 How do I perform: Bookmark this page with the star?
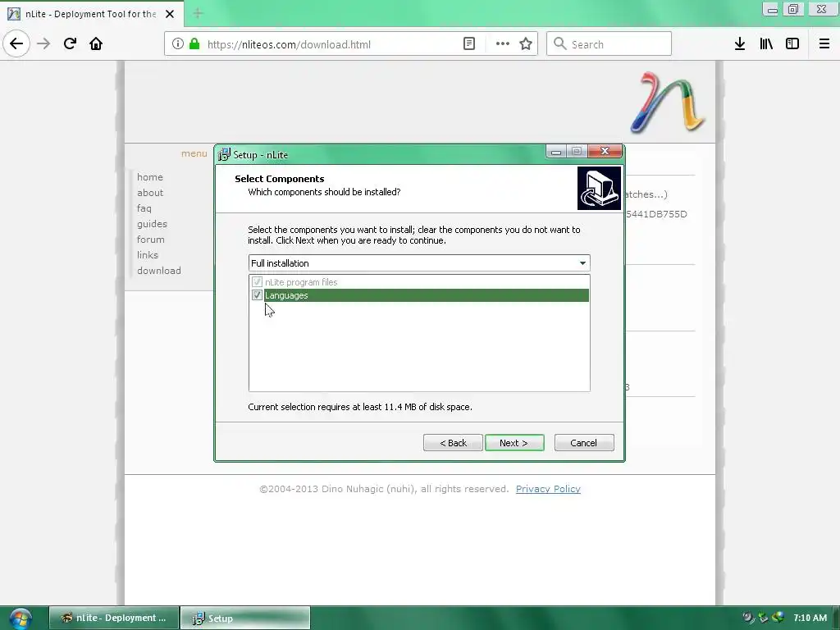pyautogui.click(x=526, y=44)
